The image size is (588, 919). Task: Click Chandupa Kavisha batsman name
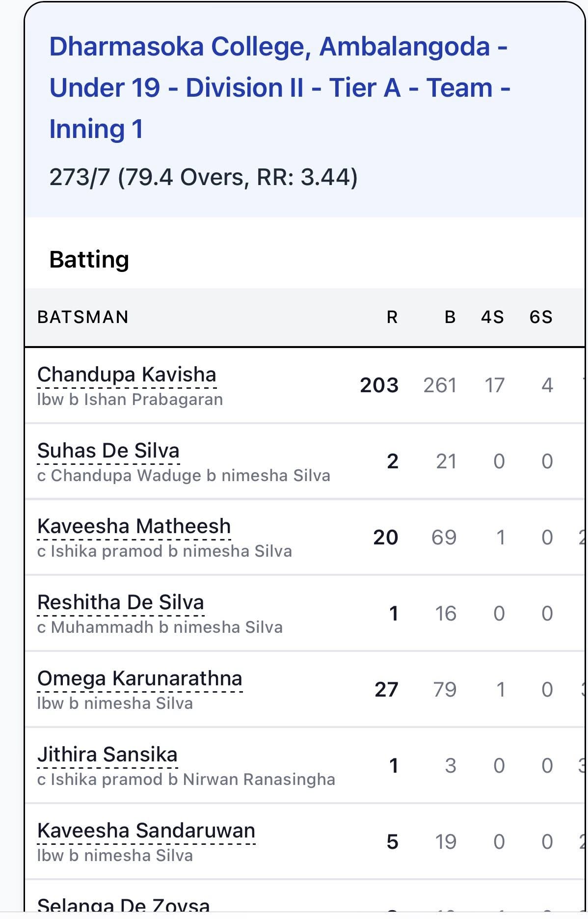(127, 375)
